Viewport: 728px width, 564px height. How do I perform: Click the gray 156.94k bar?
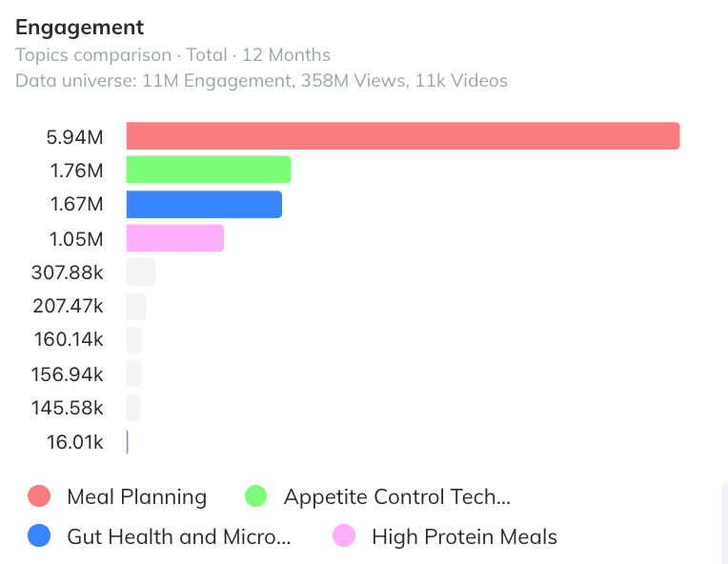pyautogui.click(x=133, y=373)
